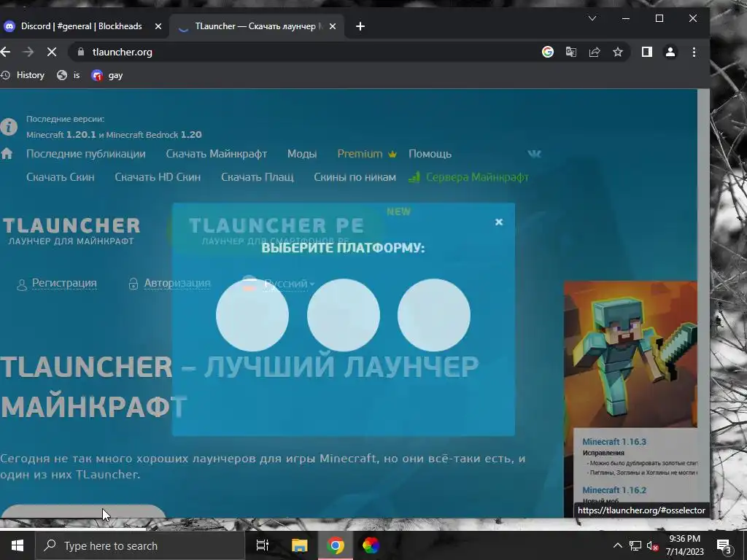
Task: Go back to the previous page
Action: (6, 52)
